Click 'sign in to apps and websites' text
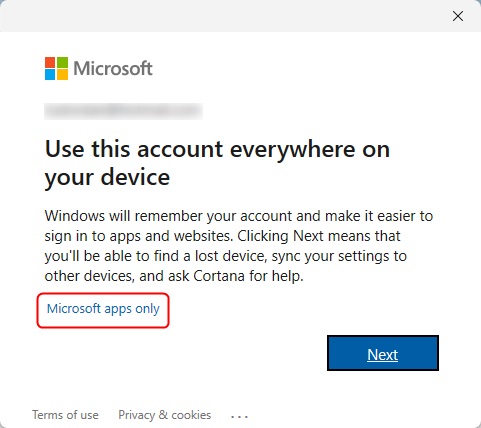 [x=138, y=236]
